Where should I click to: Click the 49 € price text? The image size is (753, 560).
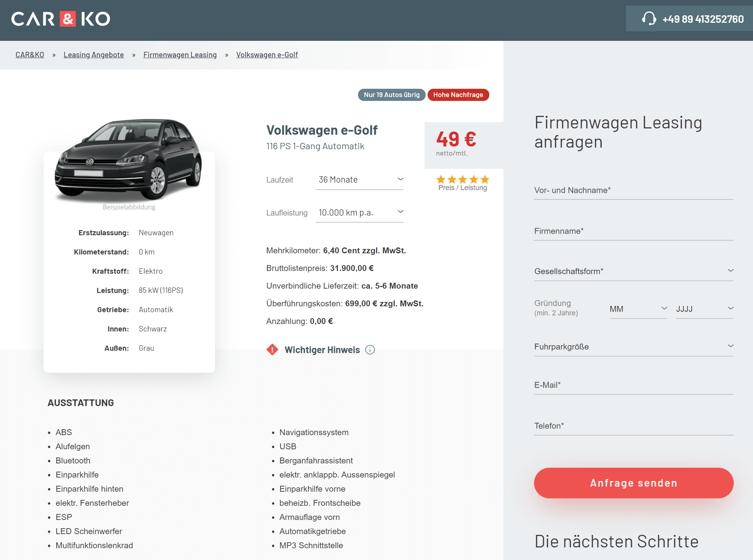(x=456, y=139)
